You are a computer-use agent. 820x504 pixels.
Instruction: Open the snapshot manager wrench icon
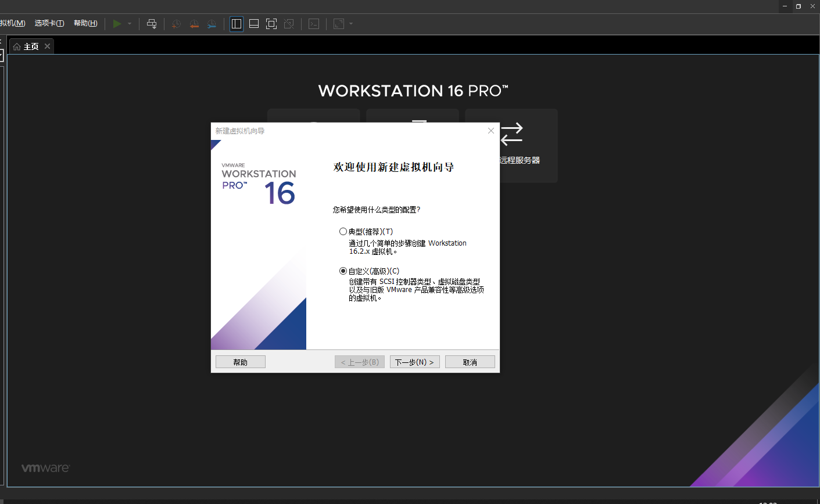212,24
